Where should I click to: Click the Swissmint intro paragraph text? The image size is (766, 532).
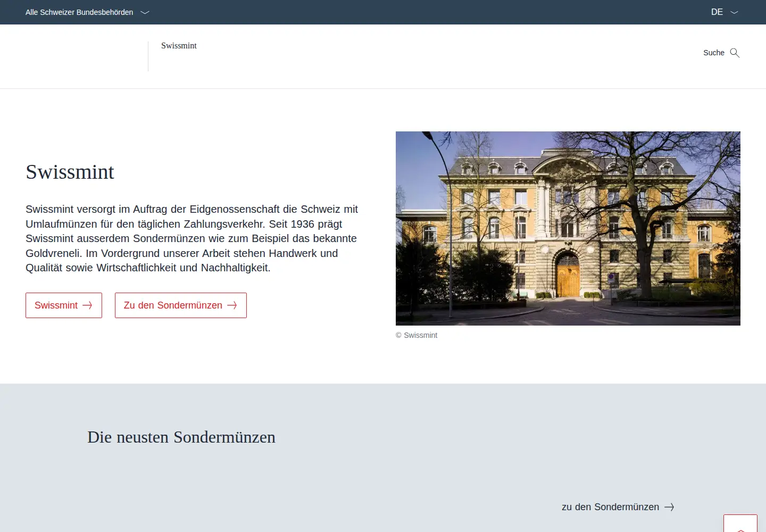coord(192,238)
